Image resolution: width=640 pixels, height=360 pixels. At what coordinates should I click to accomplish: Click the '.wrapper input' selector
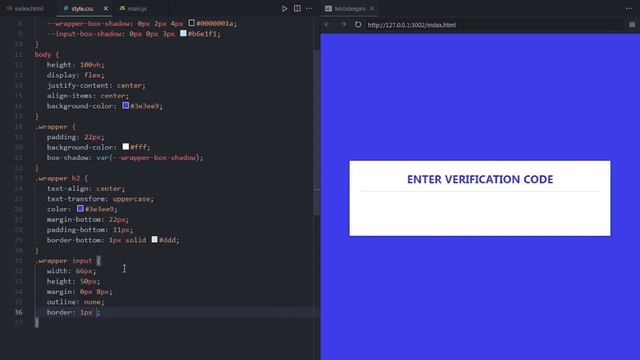[64, 261]
